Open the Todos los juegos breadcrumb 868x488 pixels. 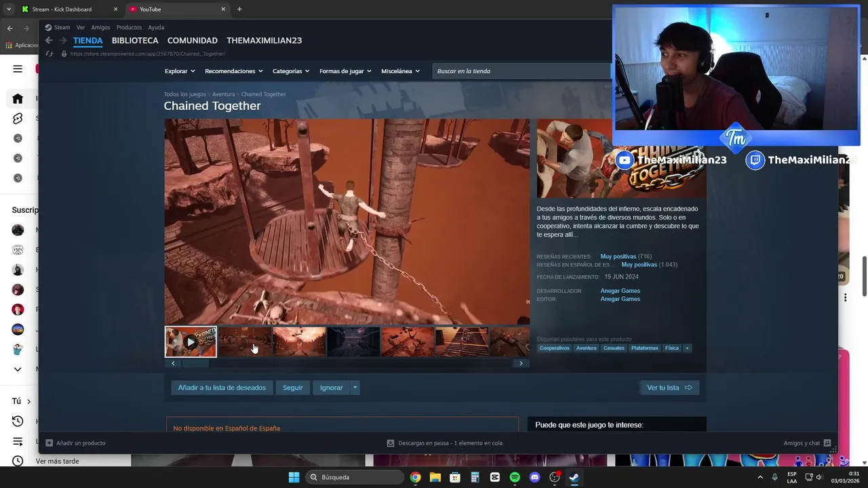tap(184, 94)
